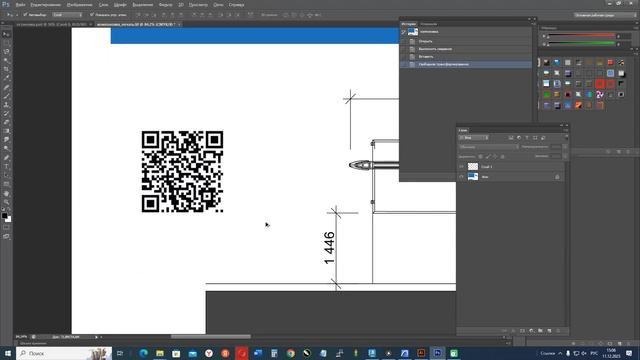Open the workspace switcher dropdown
This screenshot has width=640, height=360.
[x=604, y=15]
